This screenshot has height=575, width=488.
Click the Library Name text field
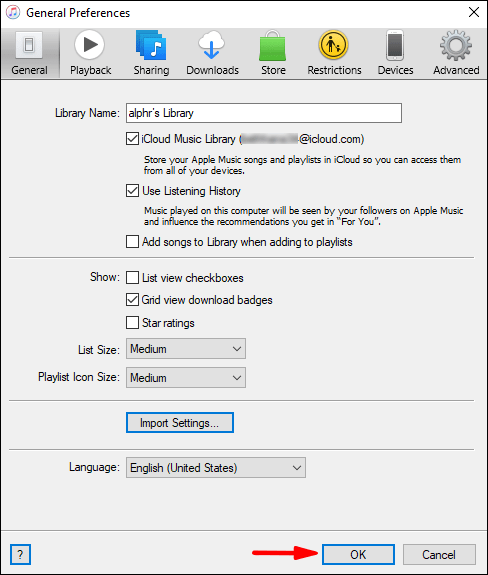point(264,113)
